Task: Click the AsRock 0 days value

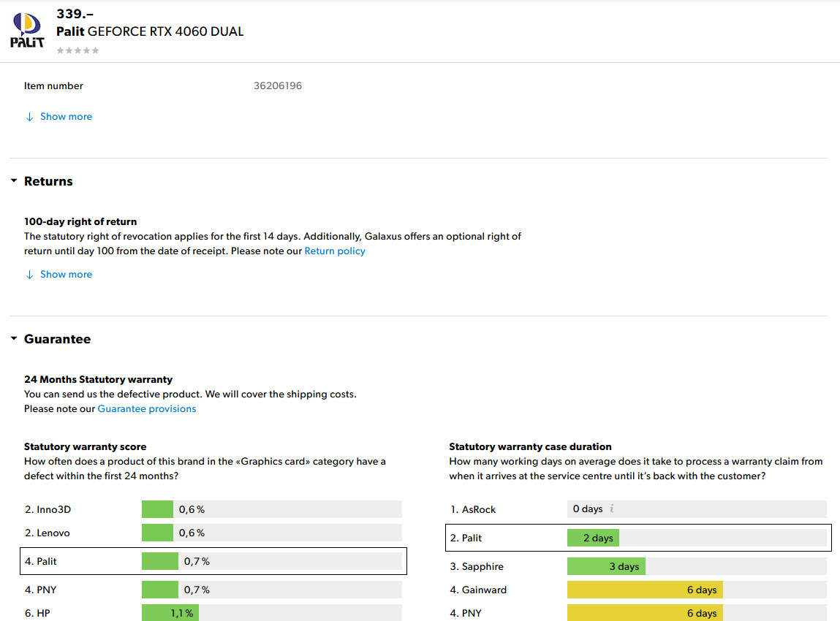Action: pos(588,508)
